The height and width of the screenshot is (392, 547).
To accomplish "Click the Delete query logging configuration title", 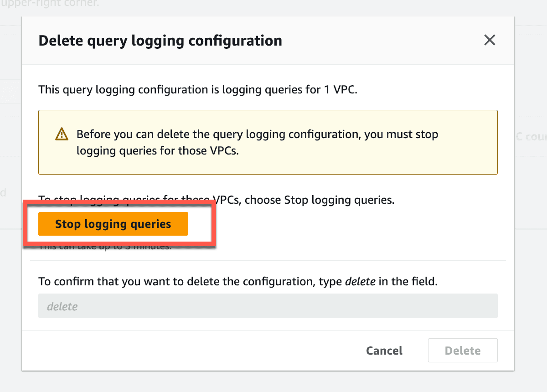I will [x=160, y=41].
